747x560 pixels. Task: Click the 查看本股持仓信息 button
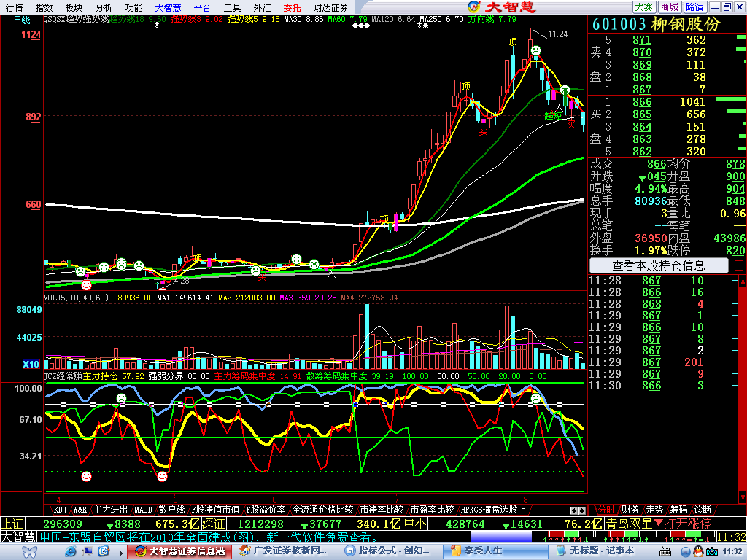pos(659,265)
